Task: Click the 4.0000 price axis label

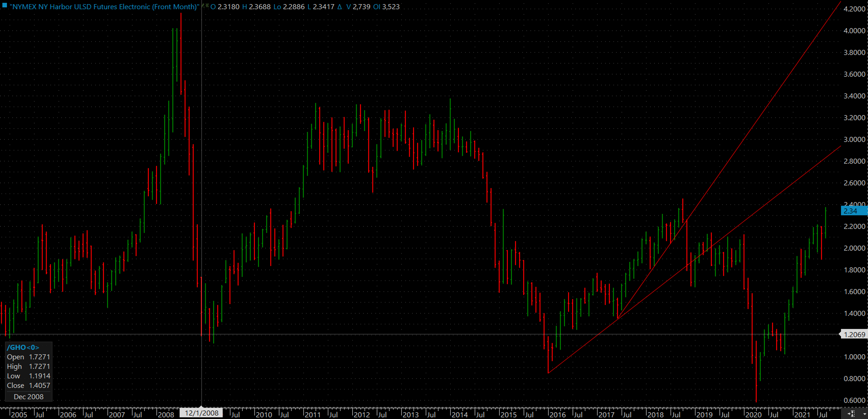Action: (854, 31)
